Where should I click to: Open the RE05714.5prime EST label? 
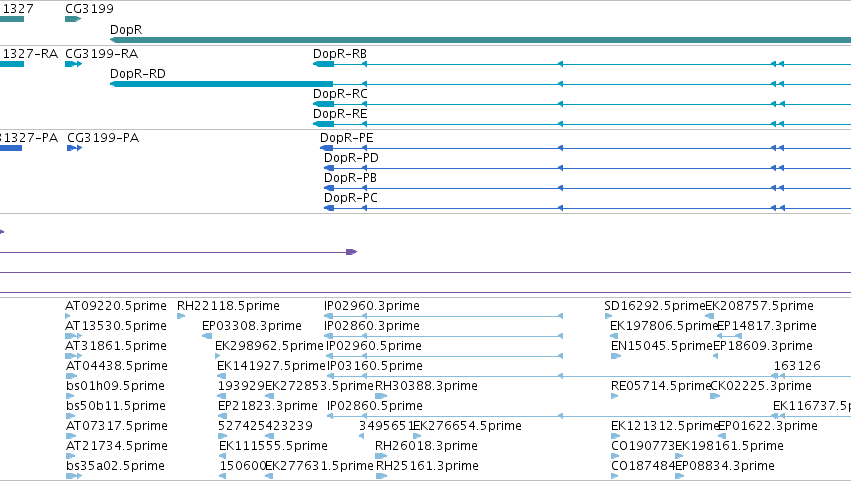pyautogui.click(x=661, y=387)
